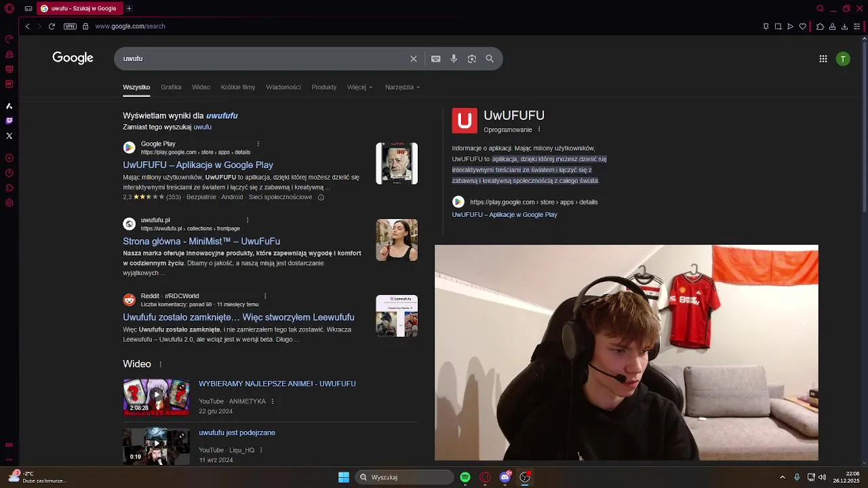This screenshot has height=488, width=868.
Task: Reload the current page
Action: pyautogui.click(x=52, y=26)
